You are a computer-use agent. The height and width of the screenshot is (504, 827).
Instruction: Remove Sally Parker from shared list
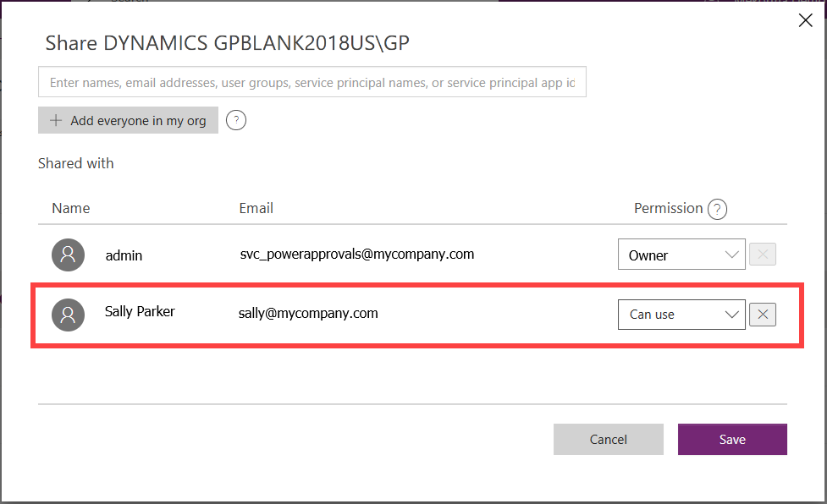pyautogui.click(x=763, y=315)
